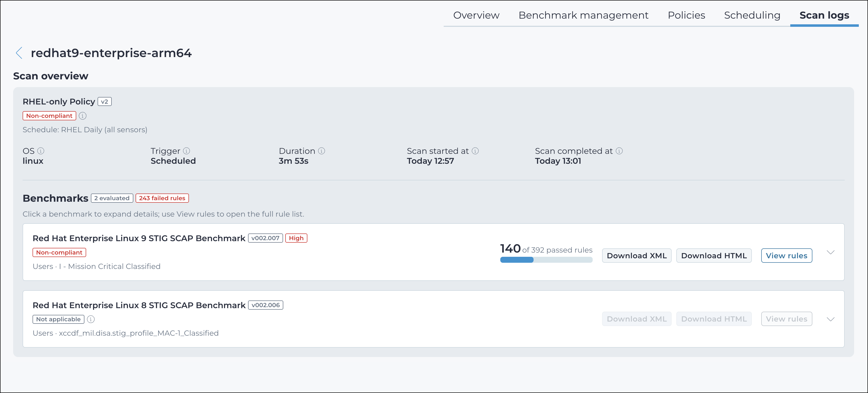The height and width of the screenshot is (393, 868).
Task: Click the v002.006 version badge
Action: (x=265, y=305)
